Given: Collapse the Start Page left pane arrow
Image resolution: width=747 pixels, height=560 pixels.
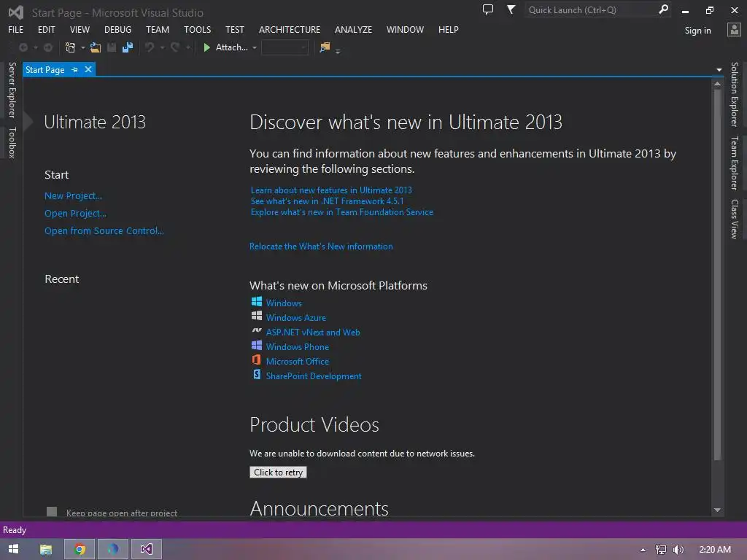Looking at the screenshot, I should [x=28, y=122].
